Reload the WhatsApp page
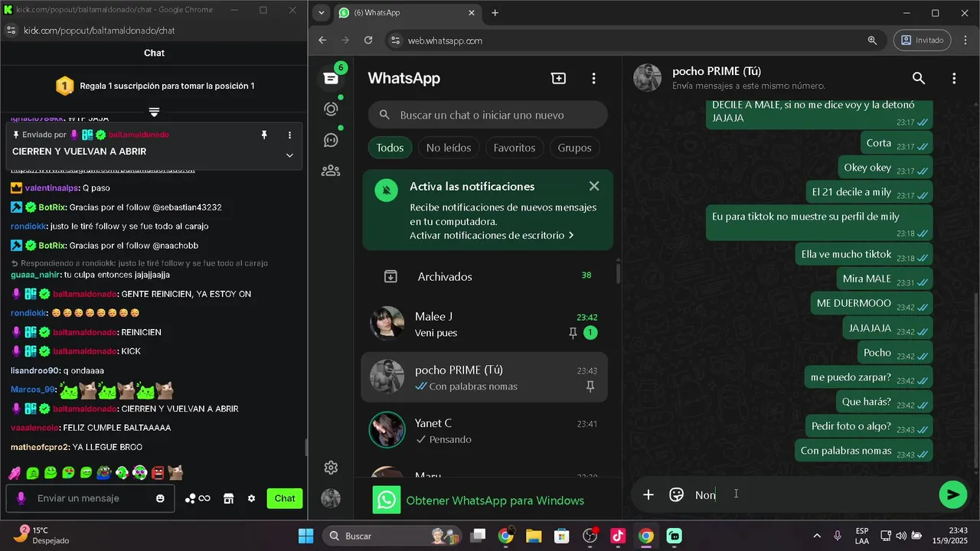 pos(368,41)
